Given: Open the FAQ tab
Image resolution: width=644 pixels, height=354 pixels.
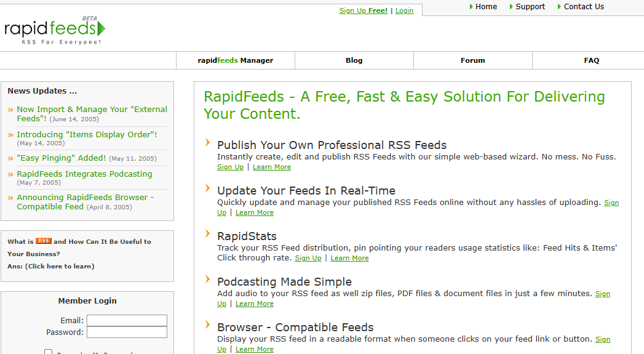Looking at the screenshot, I should click(592, 60).
